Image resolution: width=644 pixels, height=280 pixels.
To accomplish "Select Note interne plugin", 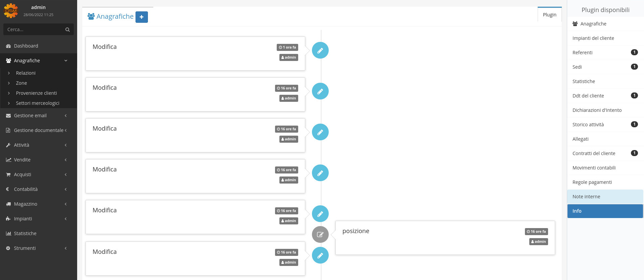I will click(x=605, y=197).
